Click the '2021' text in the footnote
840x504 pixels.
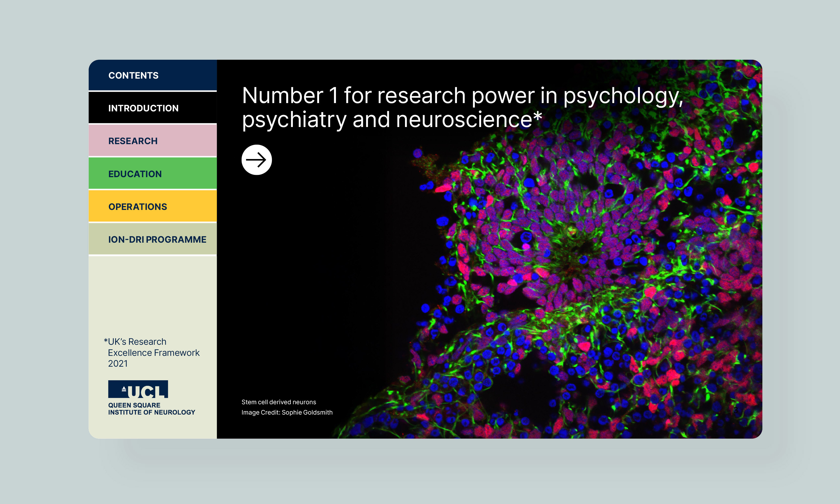pyautogui.click(x=118, y=363)
